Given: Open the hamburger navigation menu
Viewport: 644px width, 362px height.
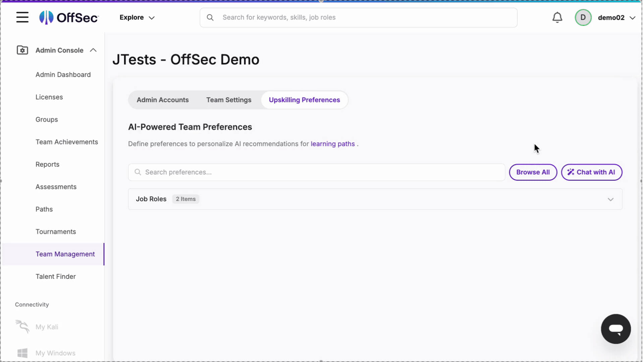Looking at the screenshot, I should pos(22,17).
